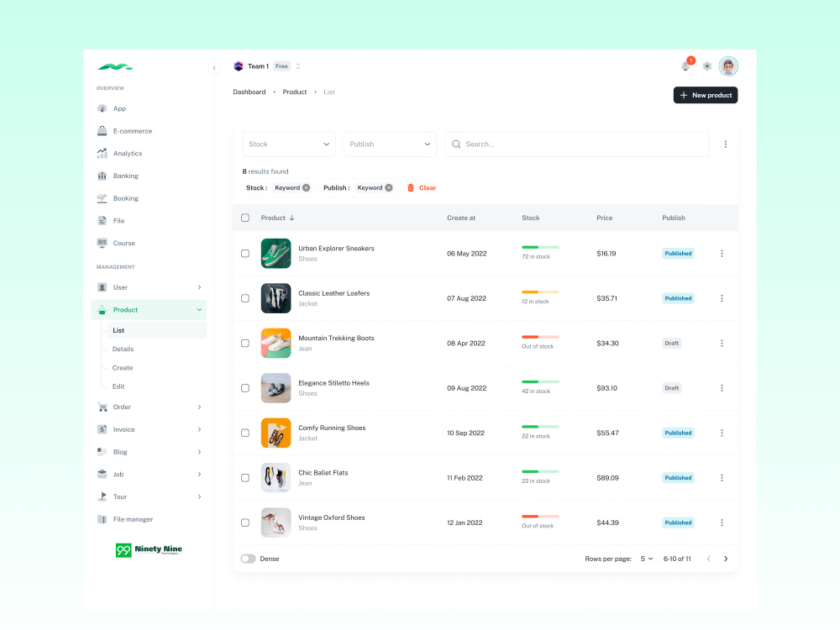Open actions menu for Comfy Running Shoes

point(722,433)
